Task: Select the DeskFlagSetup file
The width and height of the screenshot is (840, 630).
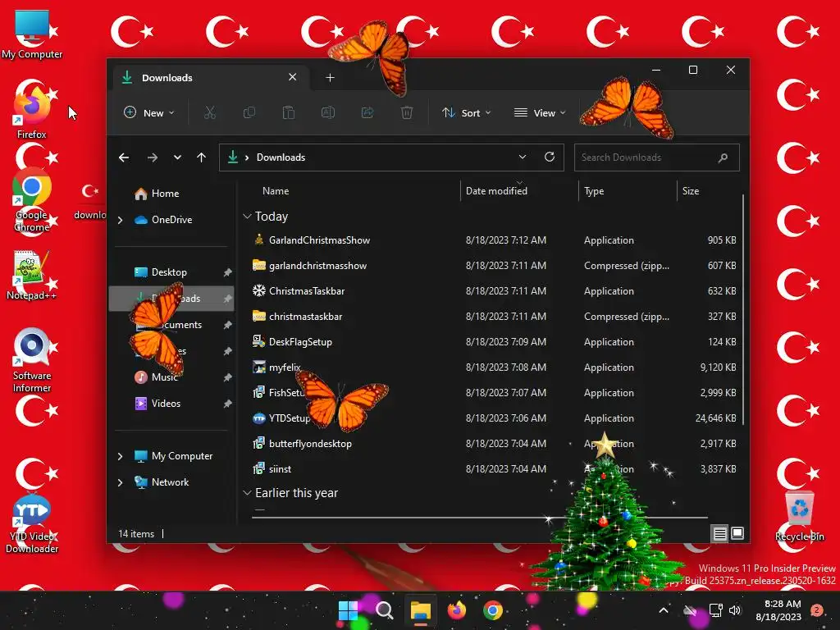Action: click(494, 342)
